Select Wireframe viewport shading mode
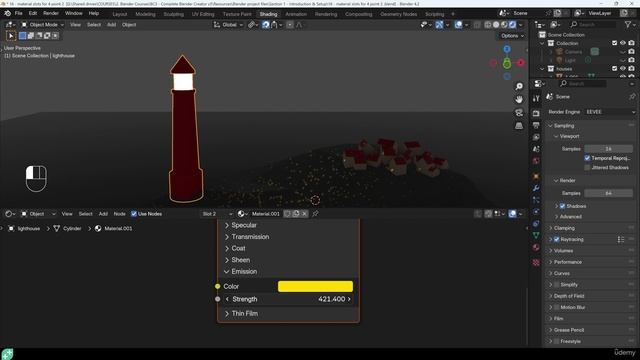 point(488,25)
